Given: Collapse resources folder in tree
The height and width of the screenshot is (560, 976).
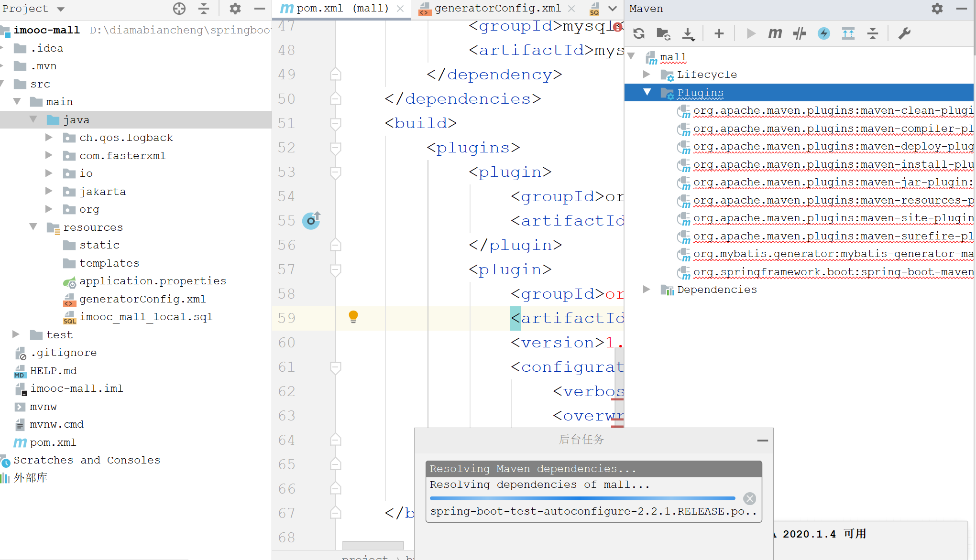Looking at the screenshot, I should (x=33, y=227).
